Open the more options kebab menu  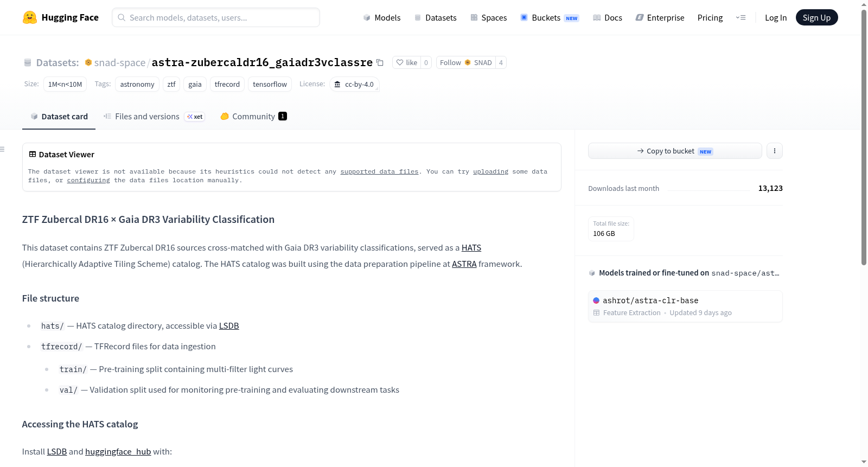775,151
